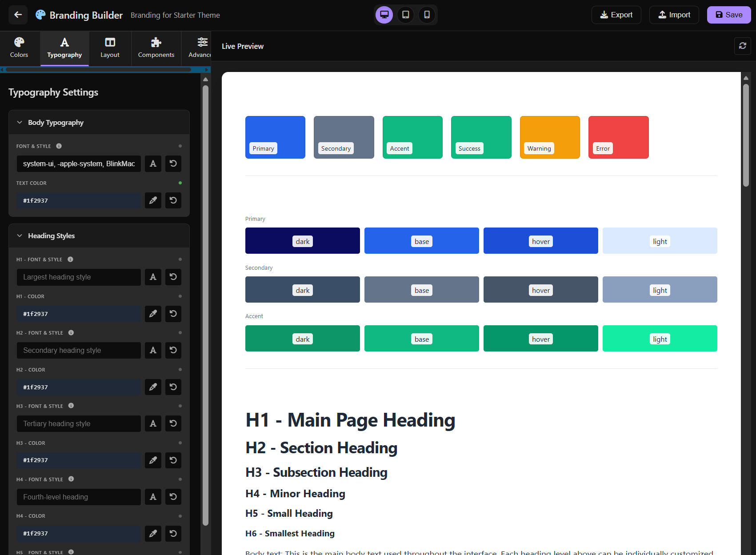Viewport: 756px width, 555px height.
Task: Click the Fourth-level heading field
Action: click(x=79, y=497)
